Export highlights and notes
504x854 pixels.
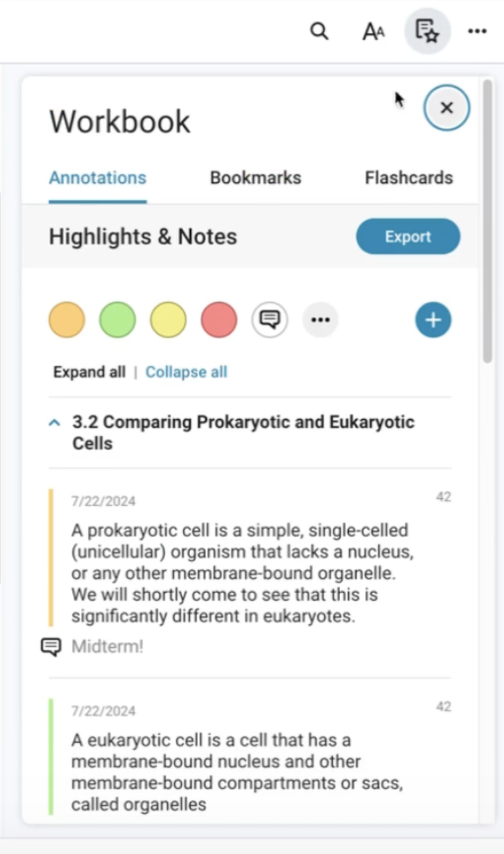pyautogui.click(x=408, y=237)
